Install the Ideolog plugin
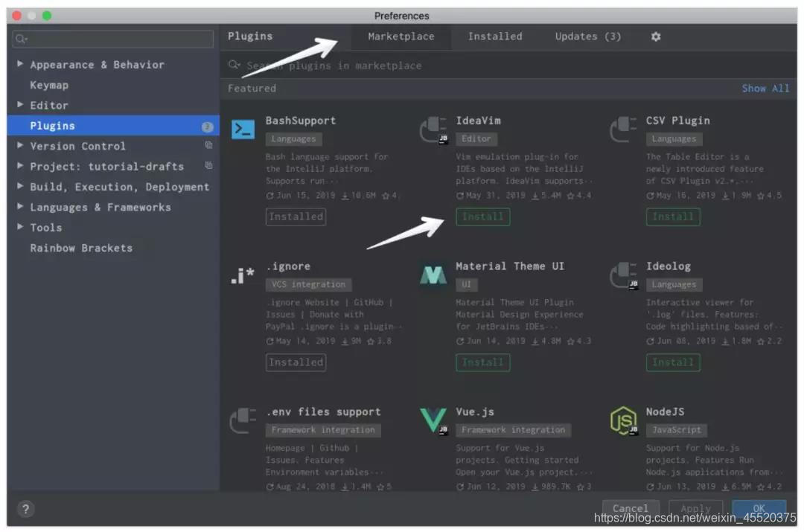 point(673,362)
